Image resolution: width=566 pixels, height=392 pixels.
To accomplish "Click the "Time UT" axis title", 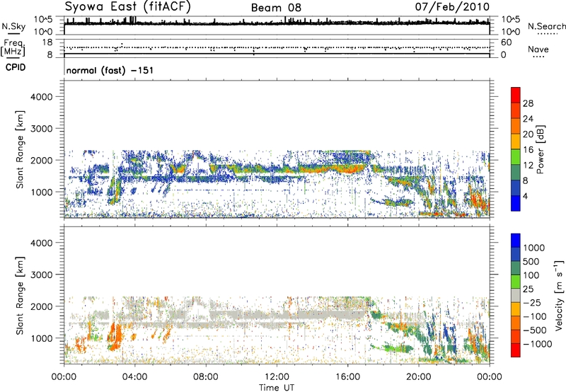I will 277,388.
